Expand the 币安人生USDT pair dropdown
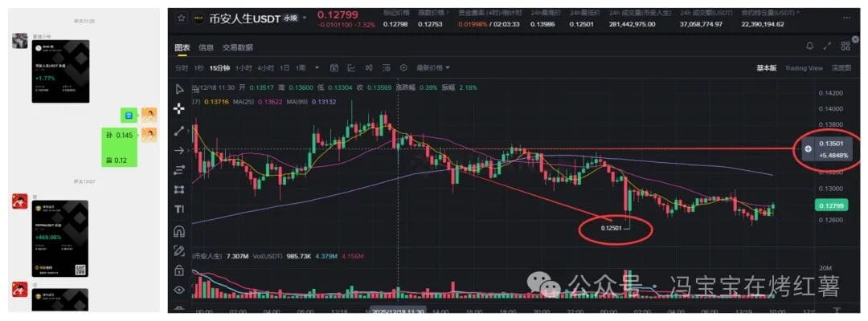The height and width of the screenshot is (321, 868). click(x=305, y=18)
